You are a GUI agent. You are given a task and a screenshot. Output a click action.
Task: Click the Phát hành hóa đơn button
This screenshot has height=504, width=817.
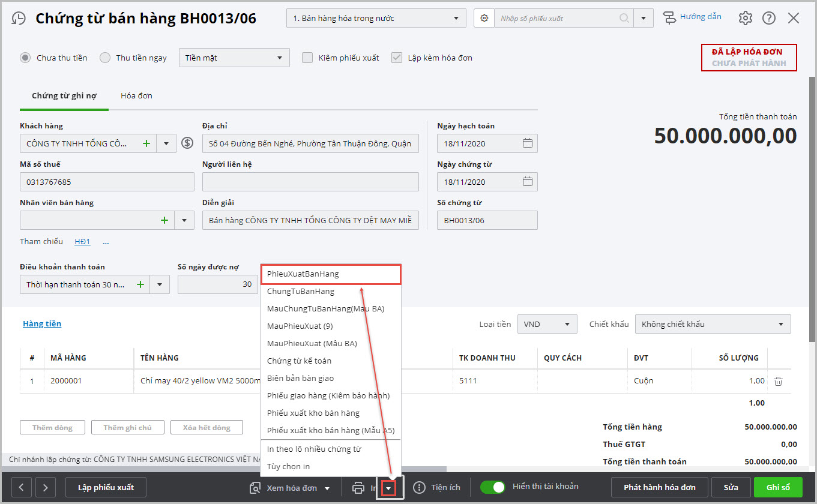[659, 487]
